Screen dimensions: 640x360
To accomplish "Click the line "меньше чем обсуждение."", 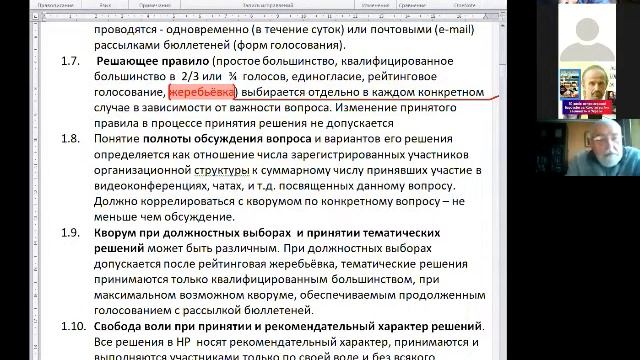I will click(164, 217).
